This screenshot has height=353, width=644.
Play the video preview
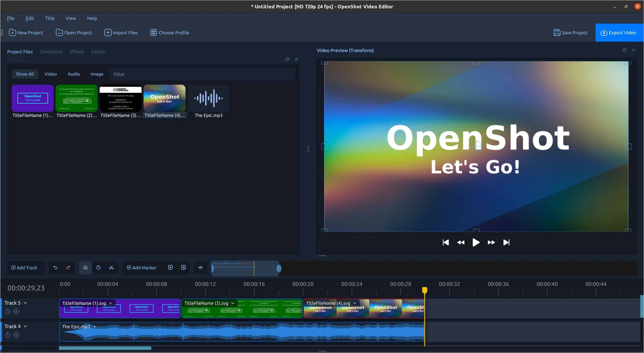[x=476, y=242]
